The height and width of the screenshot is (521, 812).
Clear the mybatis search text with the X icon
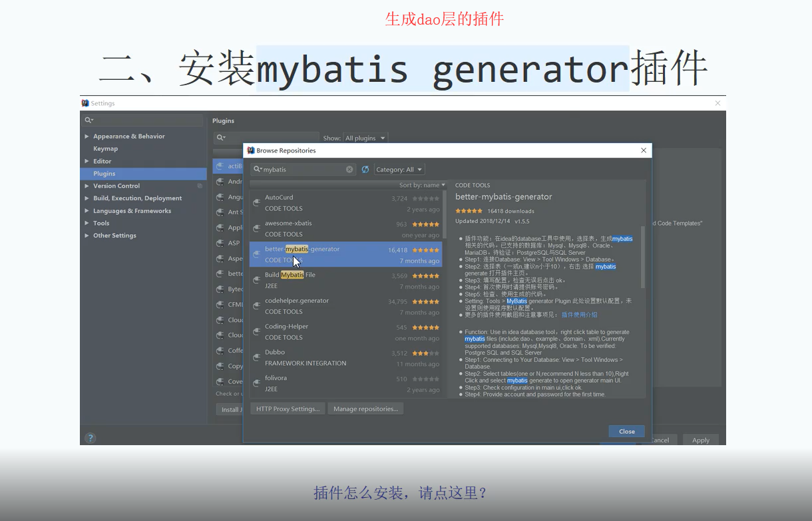(x=349, y=170)
